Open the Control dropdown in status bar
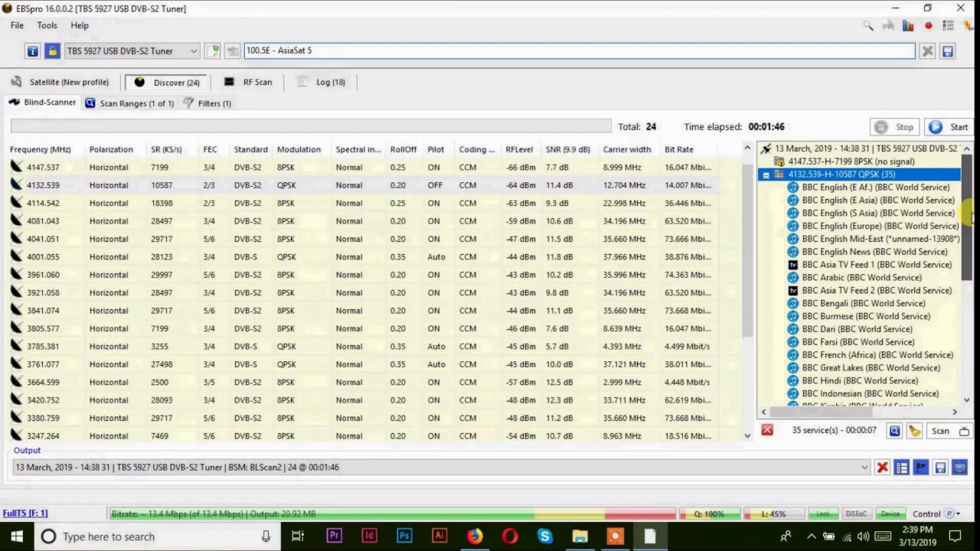 coord(936,514)
